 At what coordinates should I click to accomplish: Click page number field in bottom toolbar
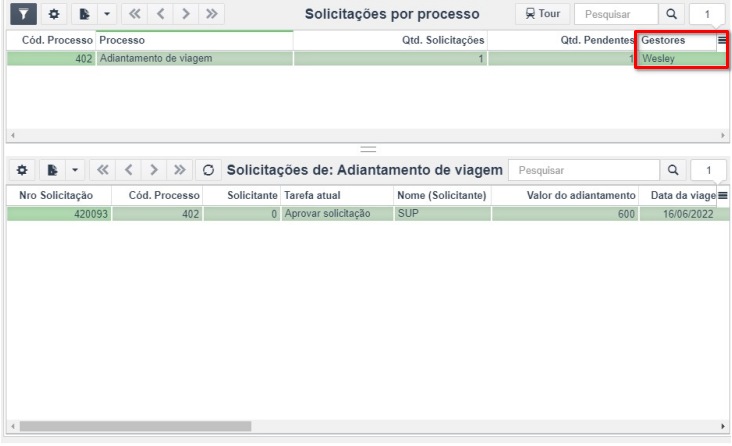point(708,170)
